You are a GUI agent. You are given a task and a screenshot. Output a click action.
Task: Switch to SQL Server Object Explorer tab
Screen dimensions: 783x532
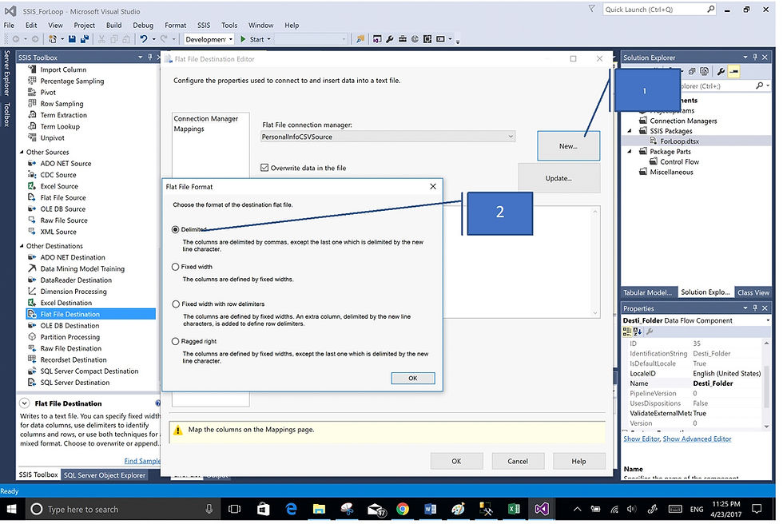pyautogui.click(x=105, y=475)
